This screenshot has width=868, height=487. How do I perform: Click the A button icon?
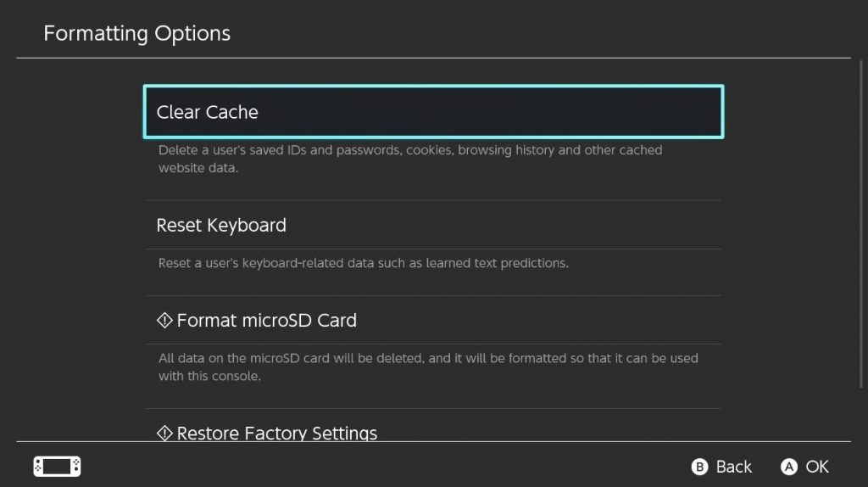(x=789, y=467)
